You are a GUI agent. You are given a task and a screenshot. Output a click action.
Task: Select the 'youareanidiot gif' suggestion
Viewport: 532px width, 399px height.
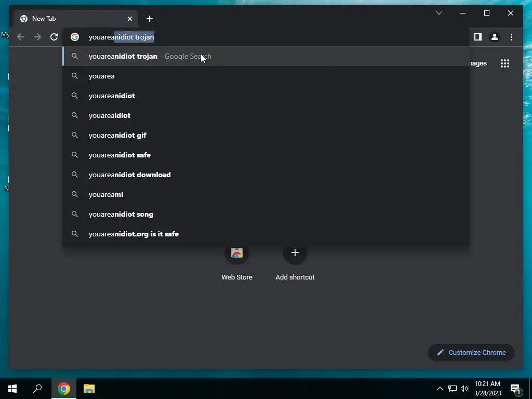click(x=266, y=135)
